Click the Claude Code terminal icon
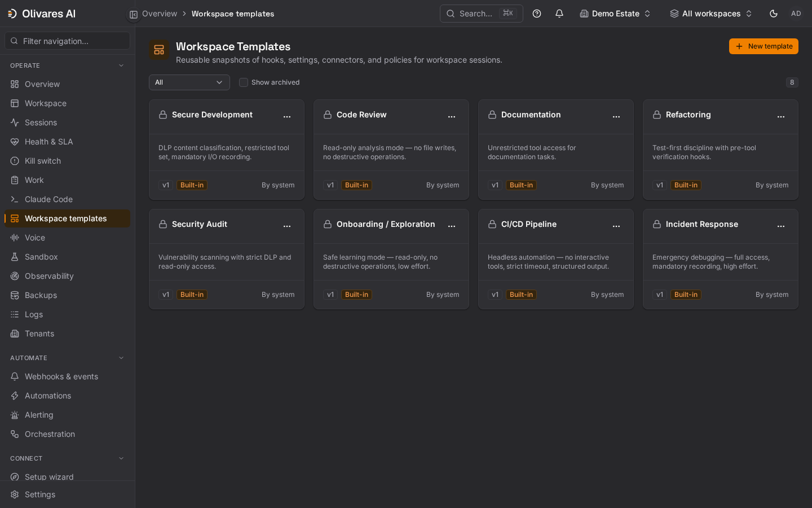This screenshot has height=508, width=812. tap(15, 199)
